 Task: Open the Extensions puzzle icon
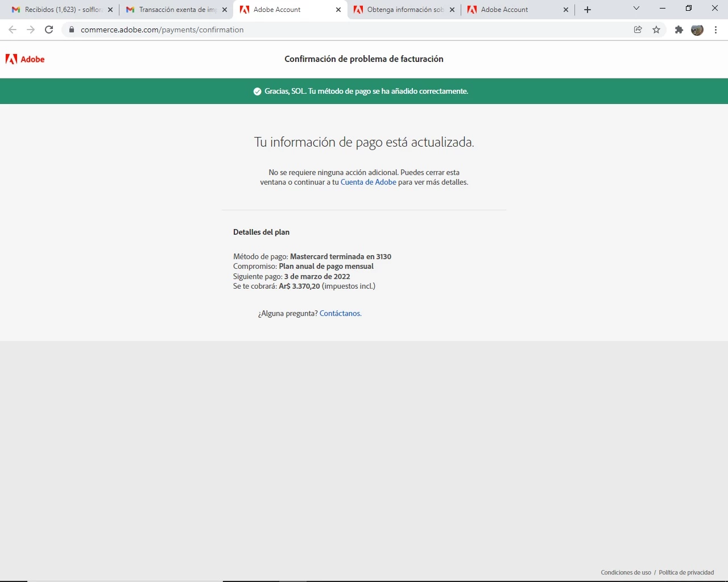(679, 30)
